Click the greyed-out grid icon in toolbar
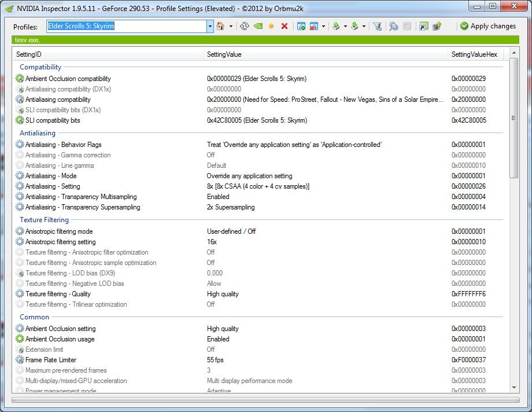 [407, 26]
